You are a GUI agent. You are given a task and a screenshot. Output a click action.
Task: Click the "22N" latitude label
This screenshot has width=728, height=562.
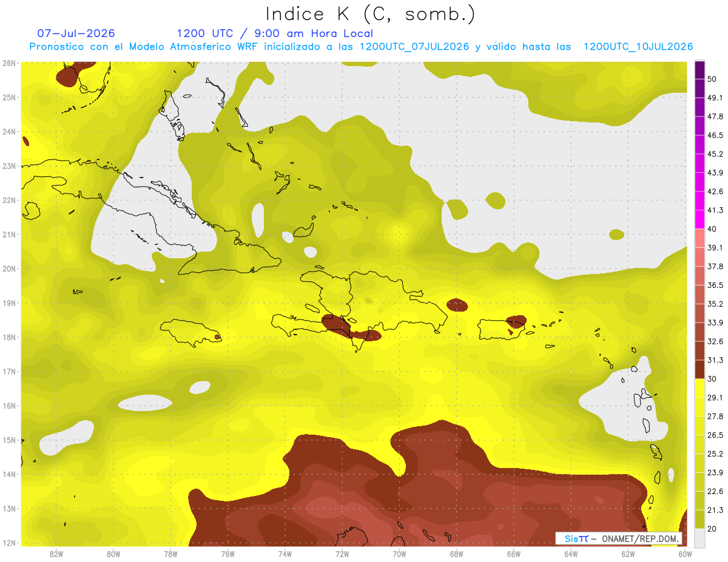tap(9, 200)
